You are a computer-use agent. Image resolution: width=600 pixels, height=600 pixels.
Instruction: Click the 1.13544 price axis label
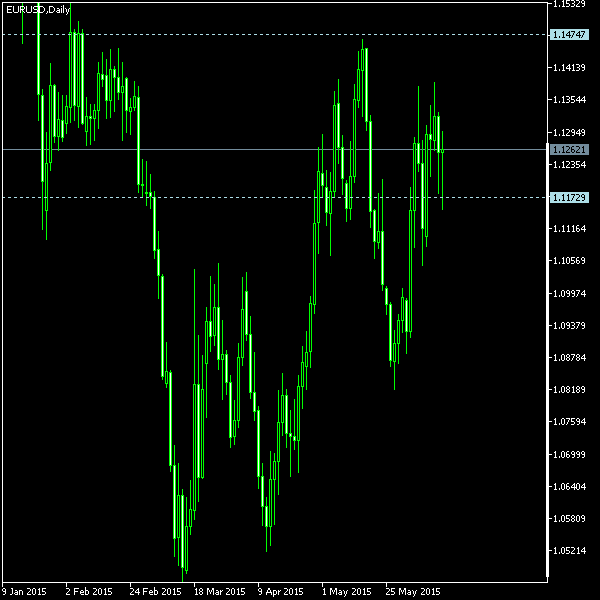click(569, 100)
